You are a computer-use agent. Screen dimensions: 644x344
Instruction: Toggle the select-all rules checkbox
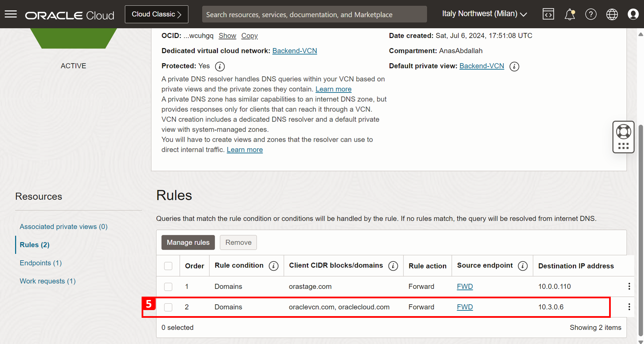point(168,266)
